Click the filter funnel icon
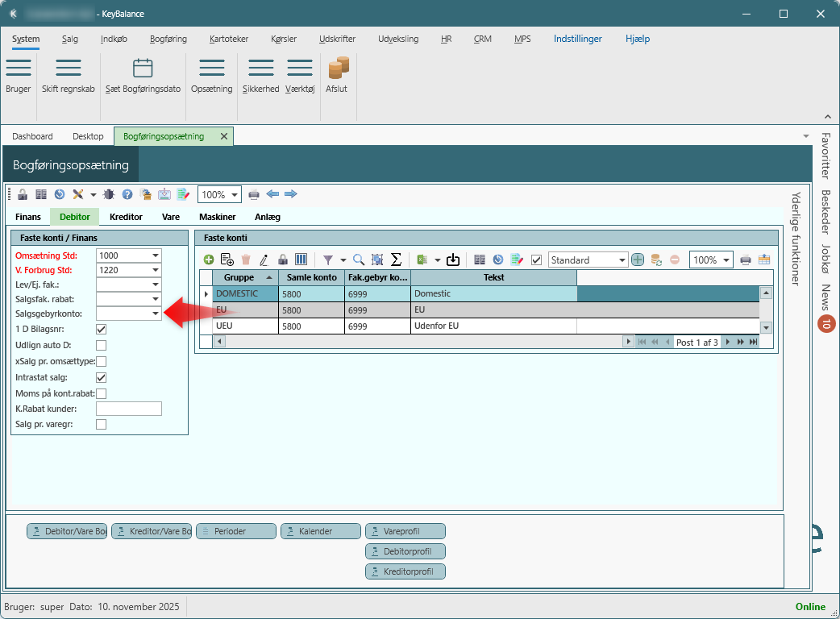840x619 pixels. [x=328, y=260]
